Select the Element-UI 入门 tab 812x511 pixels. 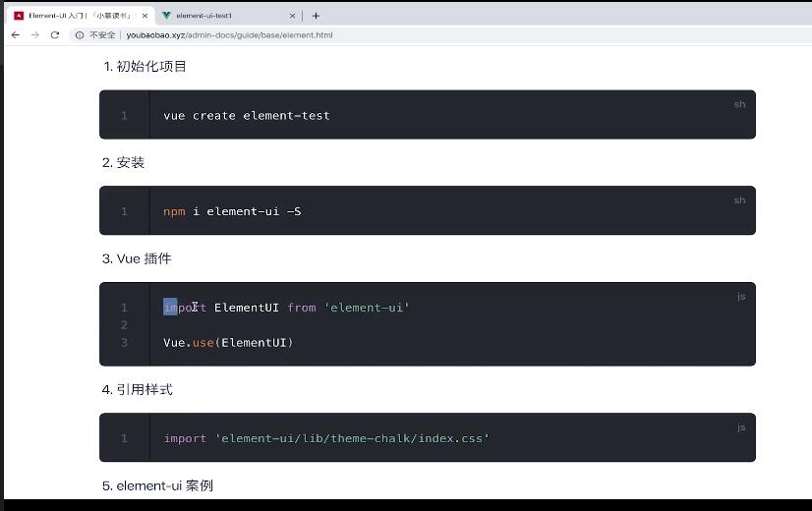[x=81, y=16]
